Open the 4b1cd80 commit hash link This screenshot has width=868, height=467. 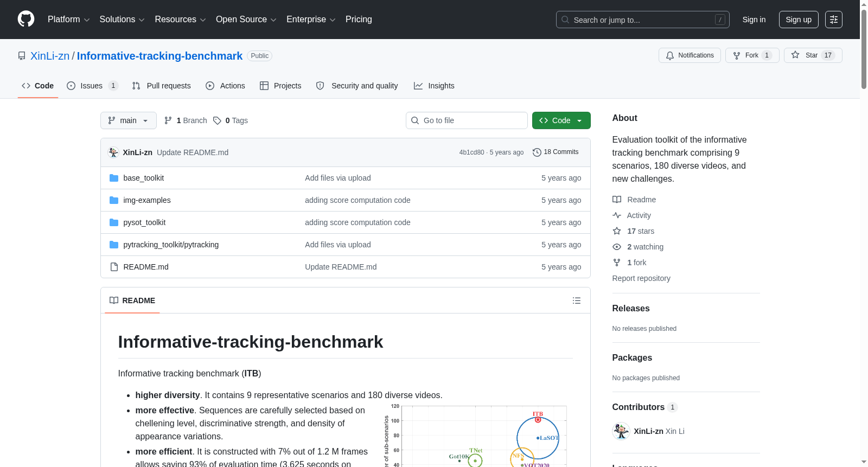[471, 152]
